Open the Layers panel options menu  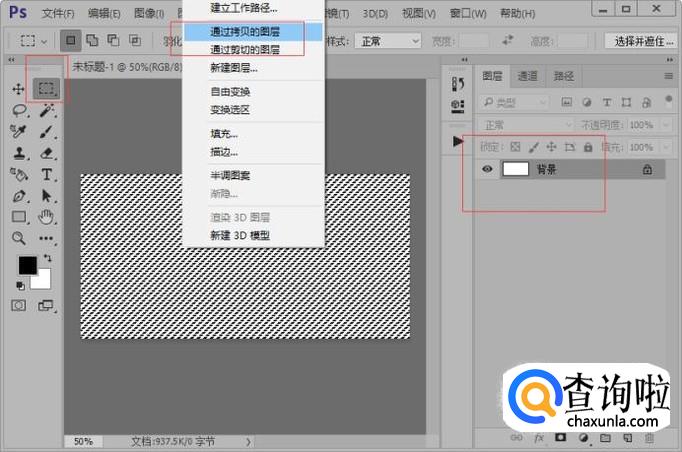(x=669, y=77)
